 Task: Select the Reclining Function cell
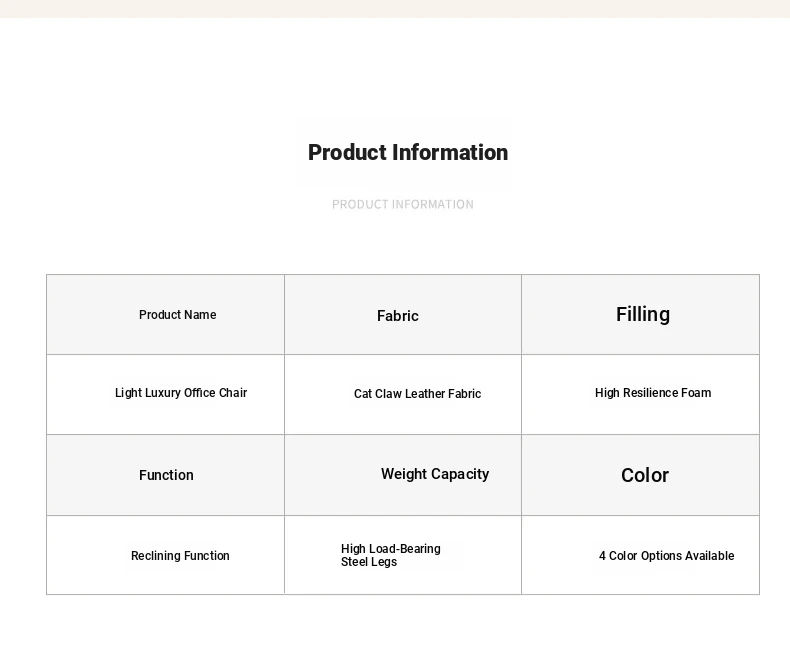click(x=165, y=555)
